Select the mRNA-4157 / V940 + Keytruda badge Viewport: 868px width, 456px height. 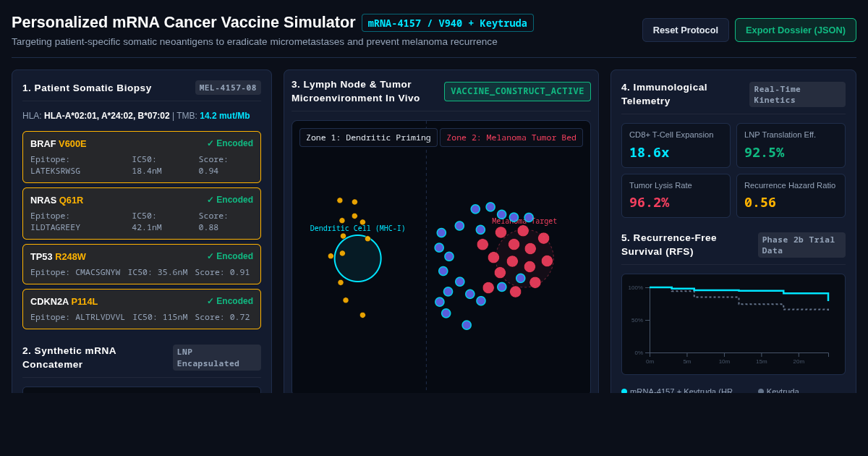click(448, 23)
